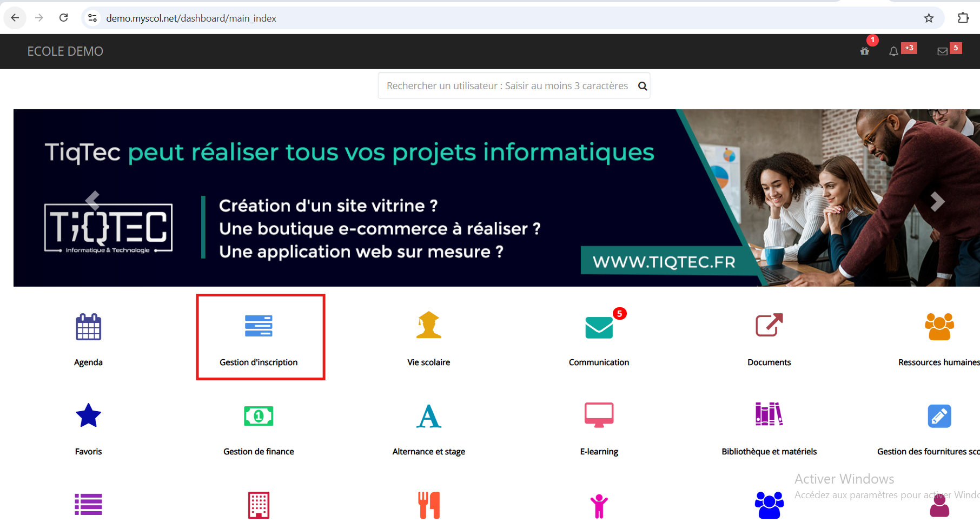The height and width of the screenshot is (522, 980).
Task: Reload the page in browser
Action: (x=63, y=18)
